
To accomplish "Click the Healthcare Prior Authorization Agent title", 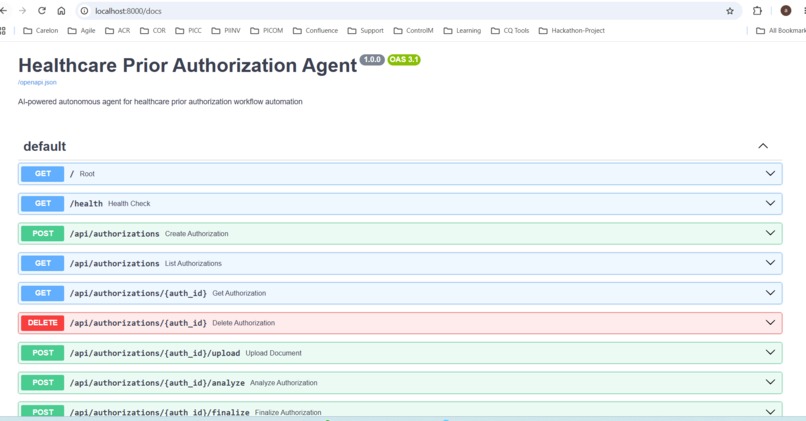I will tap(188, 66).
